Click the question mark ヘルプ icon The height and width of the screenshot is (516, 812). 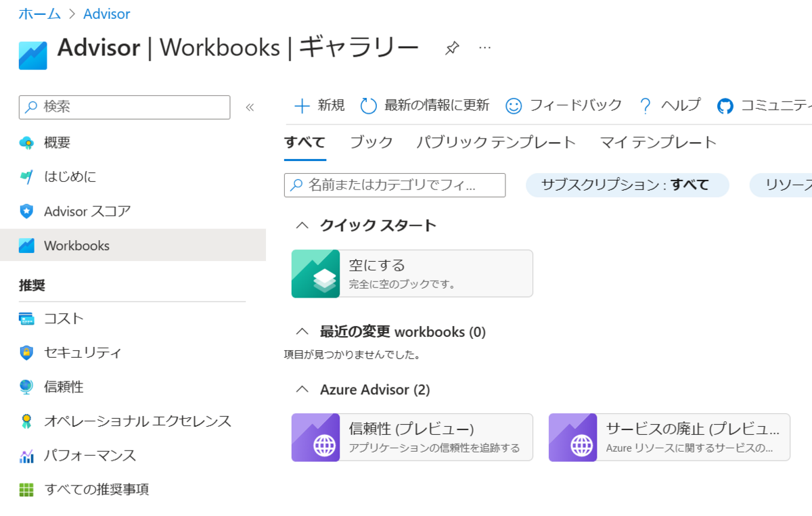pos(645,105)
